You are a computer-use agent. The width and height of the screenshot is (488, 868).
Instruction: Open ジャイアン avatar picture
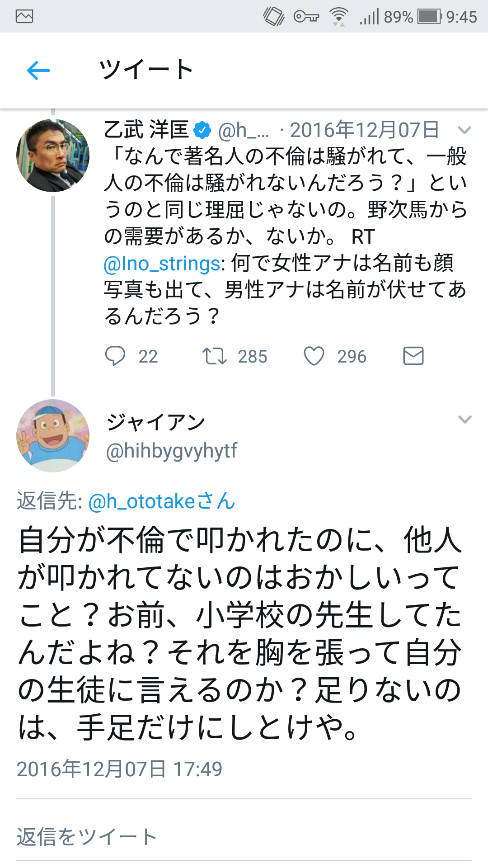[53, 436]
